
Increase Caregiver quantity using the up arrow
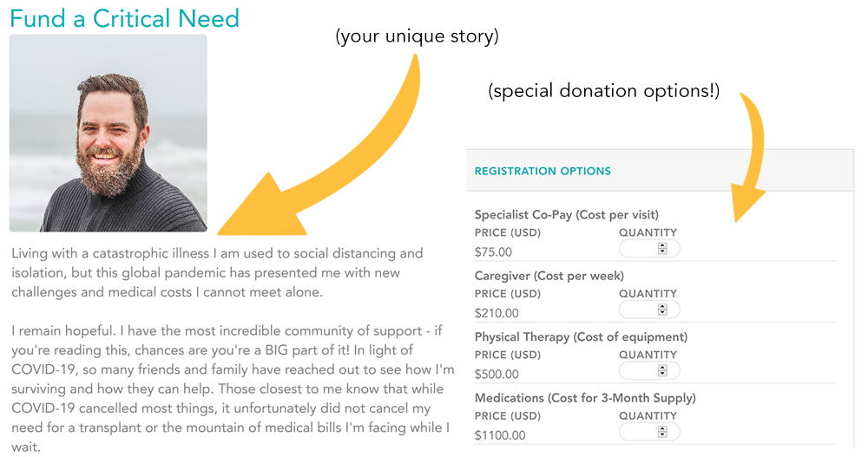tap(662, 307)
